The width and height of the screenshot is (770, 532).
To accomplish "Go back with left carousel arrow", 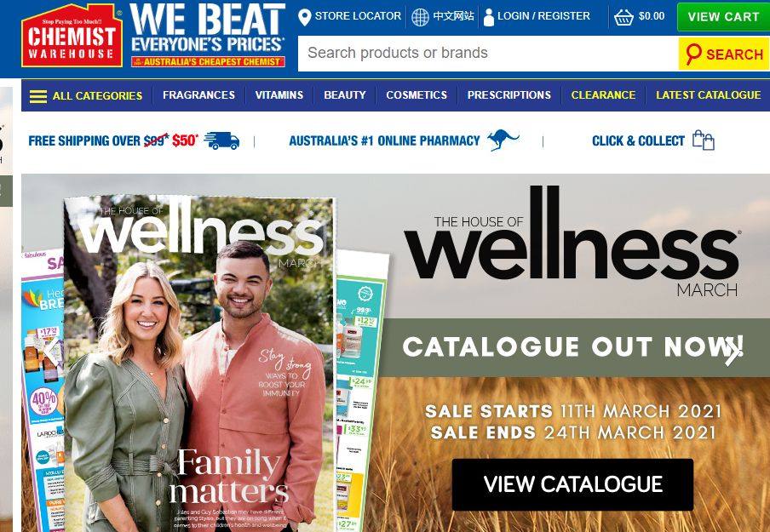I will (51, 352).
